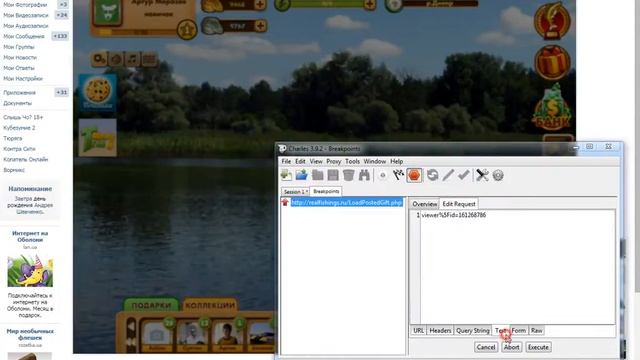Click the game settings gears icon
Viewport: 640px width, 360px height.
pos(99,59)
